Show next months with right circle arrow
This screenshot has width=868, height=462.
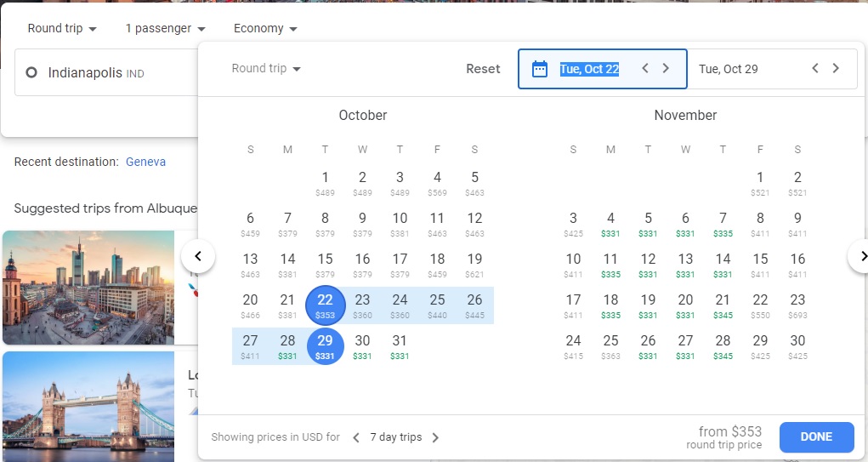point(862,255)
